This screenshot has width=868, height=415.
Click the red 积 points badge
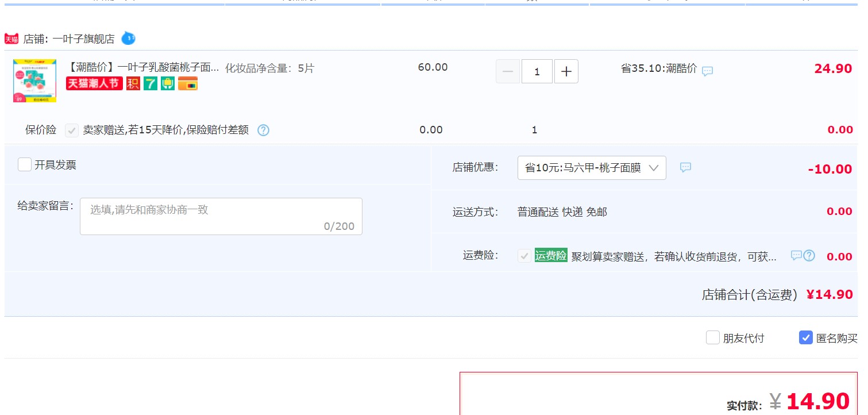[133, 83]
